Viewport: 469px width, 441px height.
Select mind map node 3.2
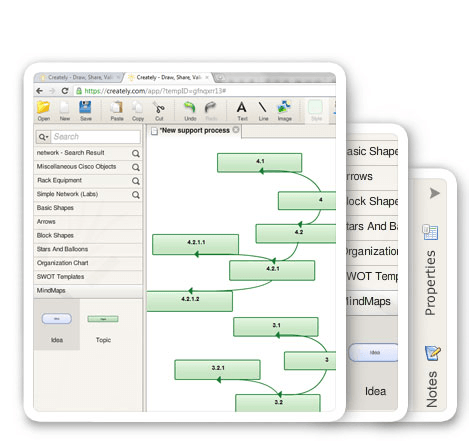(x=278, y=403)
